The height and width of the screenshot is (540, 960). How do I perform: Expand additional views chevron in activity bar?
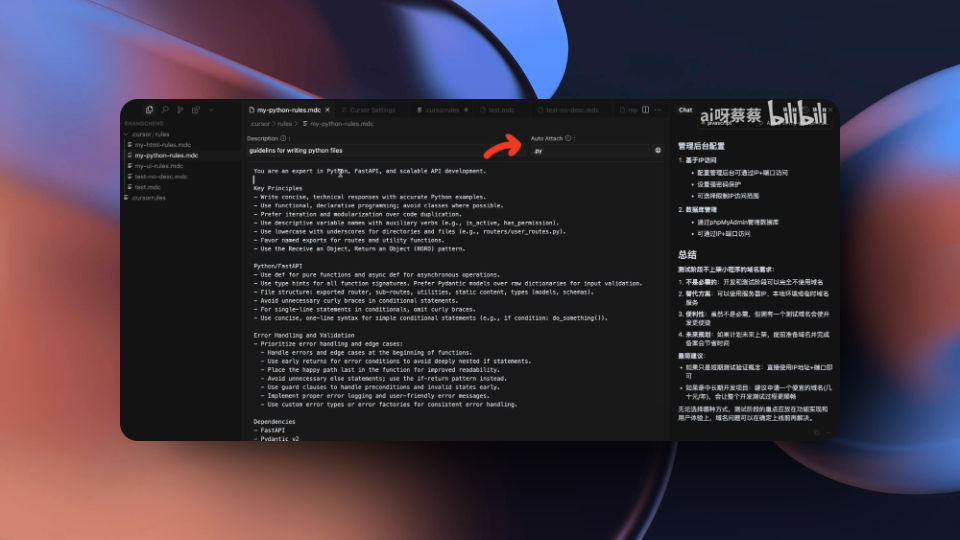210,110
